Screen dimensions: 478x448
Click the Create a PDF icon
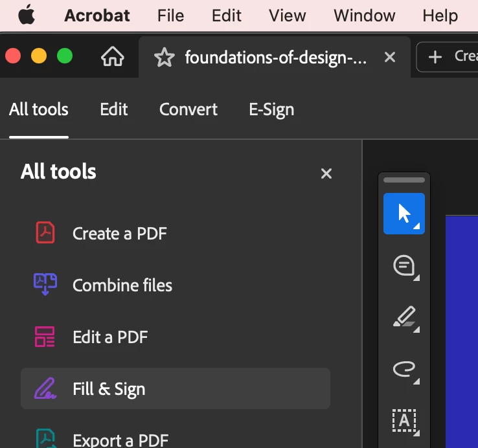[45, 233]
